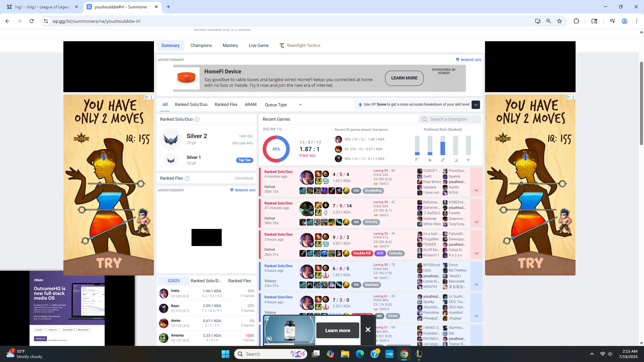Image resolution: width=644 pixels, height=362 pixels.
Task: Open File Explorer from the taskbar
Action: [345, 354]
